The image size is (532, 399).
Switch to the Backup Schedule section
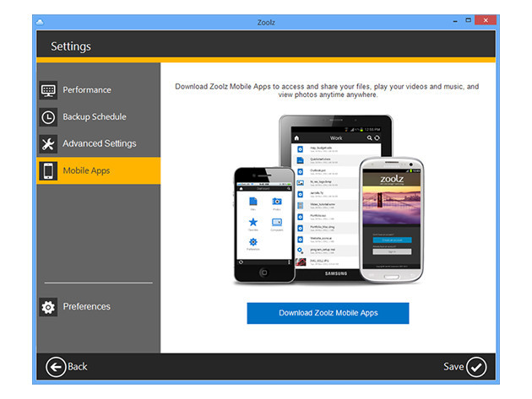[x=94, y=117]
